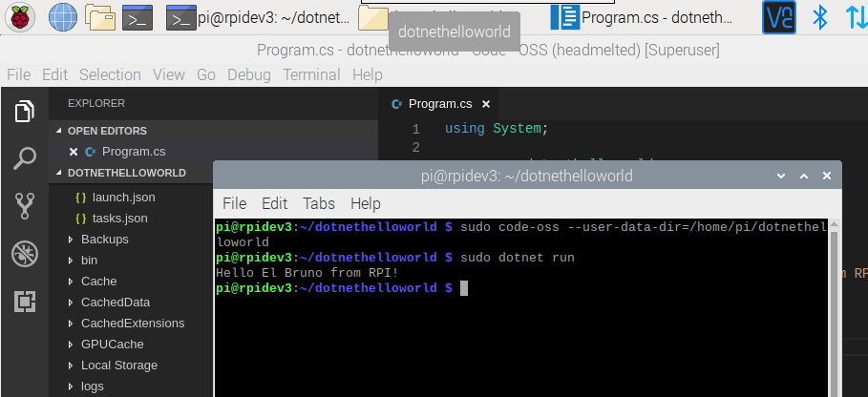The width and height of the screenshot is (868, 397).
Task: Open the Terminal menu in Code-OSS
Action: point(311,74)
